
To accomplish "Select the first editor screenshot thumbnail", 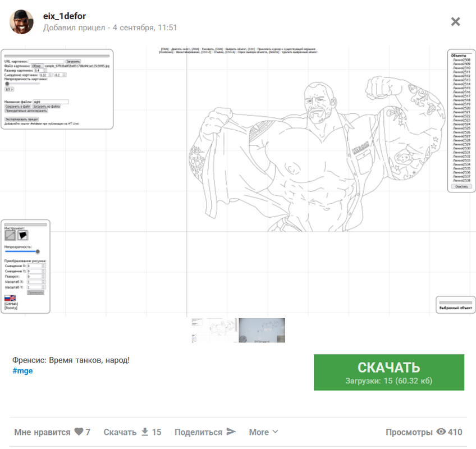I will click(x=214, y=331).
